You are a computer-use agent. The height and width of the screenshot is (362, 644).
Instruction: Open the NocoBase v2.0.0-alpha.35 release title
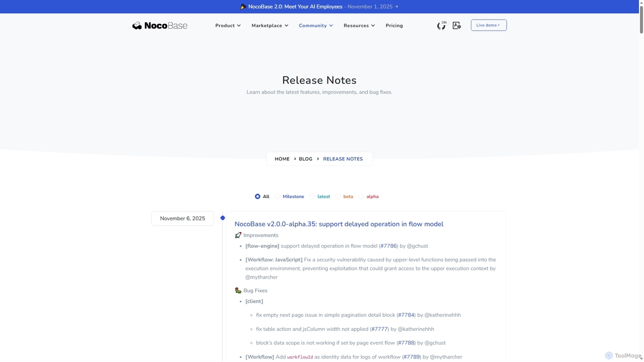pyautogui.click(x=339, y=224)
